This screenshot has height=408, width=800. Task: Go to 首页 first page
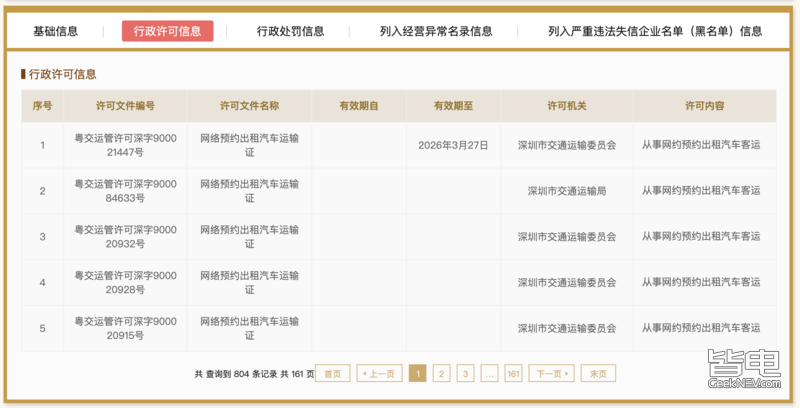(333, 373)
